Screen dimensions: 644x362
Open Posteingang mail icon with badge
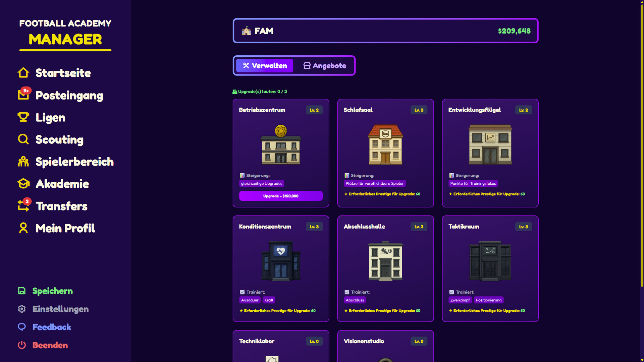click(x=24, y=94)
